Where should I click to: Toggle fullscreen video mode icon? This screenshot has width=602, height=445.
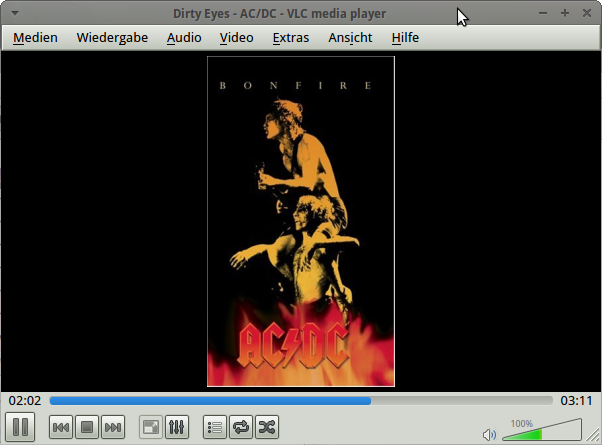pos(150,427)
